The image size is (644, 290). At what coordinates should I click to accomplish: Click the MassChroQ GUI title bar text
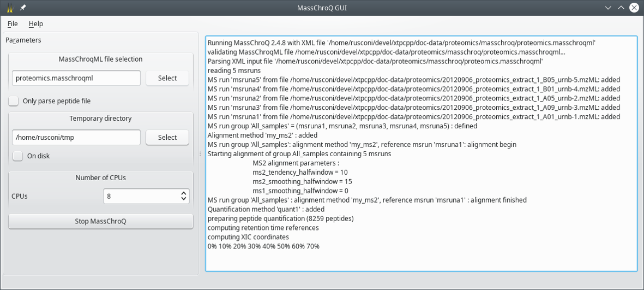coord(322,8)
